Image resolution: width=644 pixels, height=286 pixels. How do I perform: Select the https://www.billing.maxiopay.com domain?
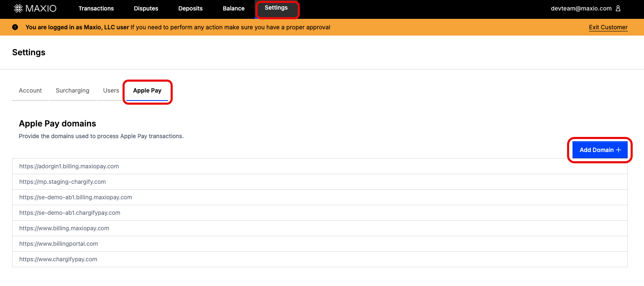pyautogui.click(x=320, y=228)
